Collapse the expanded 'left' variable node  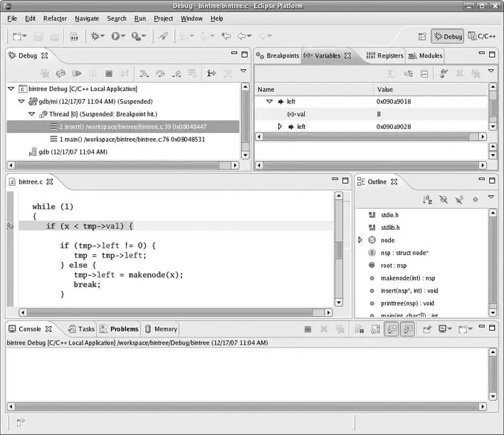tap(270, 102)
